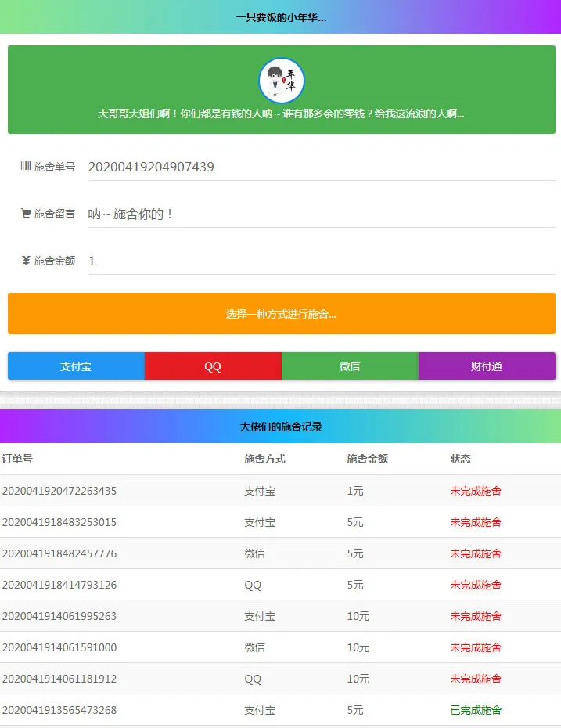Click the orange 选择一种方式进行施舍 button
Viewport: 561px width, 728px height.
(281, 313)
